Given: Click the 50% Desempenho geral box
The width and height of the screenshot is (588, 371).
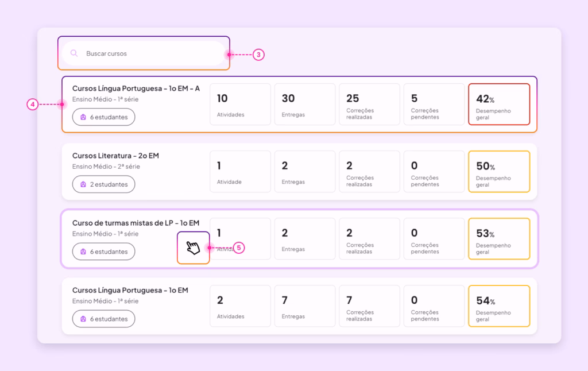Looking at the screenshot, I should 499,172.
